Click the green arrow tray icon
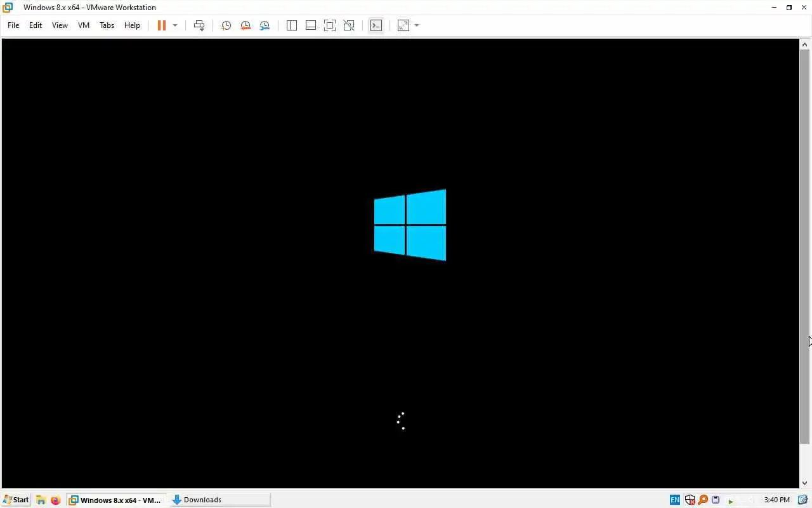812x508 pixels. pos(731,501)
